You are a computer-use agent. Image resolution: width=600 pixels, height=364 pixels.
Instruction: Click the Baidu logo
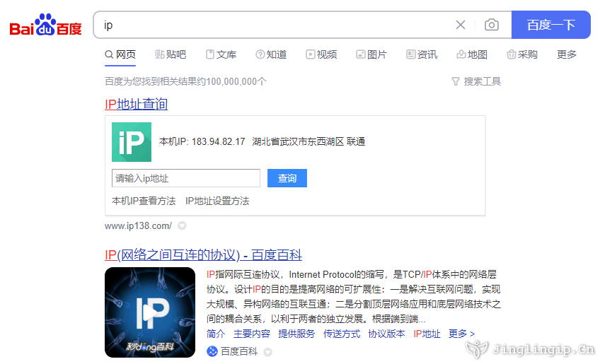click(46, 25)
